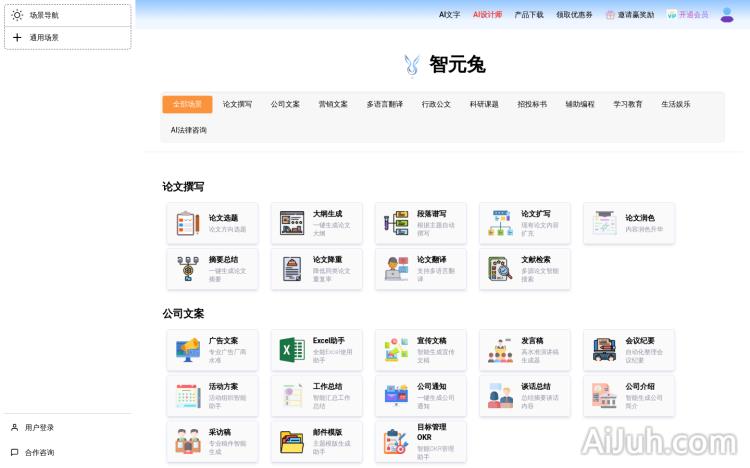Image resolution: width=750 pixels, height=468 pixels.
Task: Click 用户登录 in the sidebar
Action: tap(40, 427)
